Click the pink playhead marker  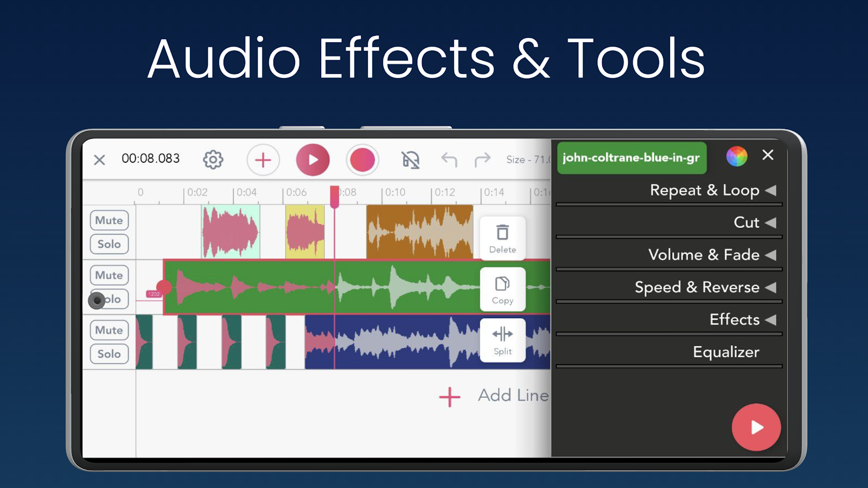tap(335, 197)
